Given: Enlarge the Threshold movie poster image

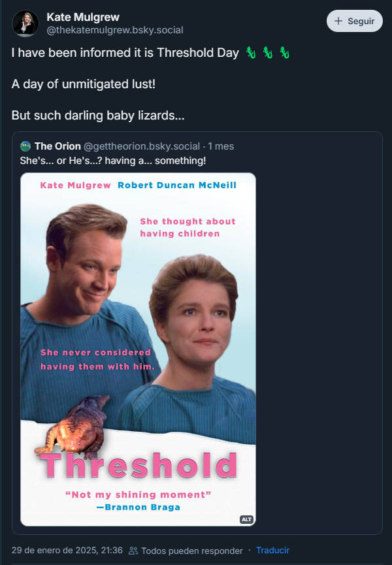Looking at the screenshot, I should click(138, 349).
